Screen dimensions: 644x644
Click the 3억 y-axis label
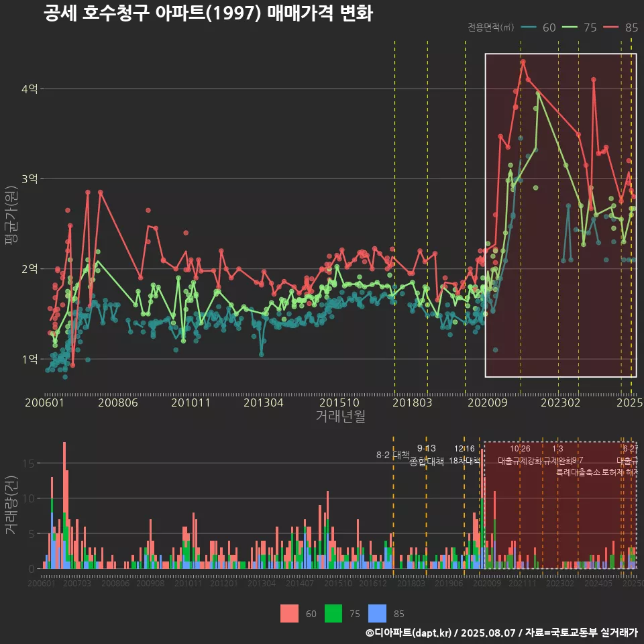pyautogui.click(x=30, y=178)
